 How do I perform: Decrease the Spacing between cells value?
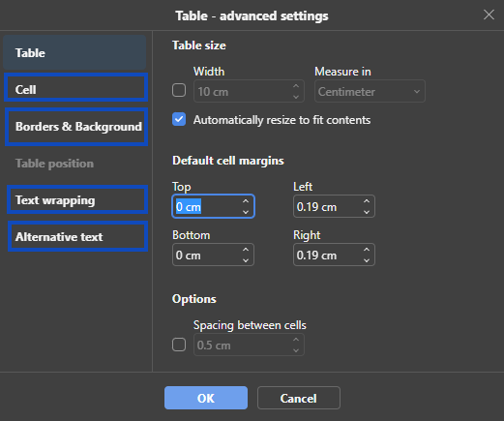click(x=296, y=350)
